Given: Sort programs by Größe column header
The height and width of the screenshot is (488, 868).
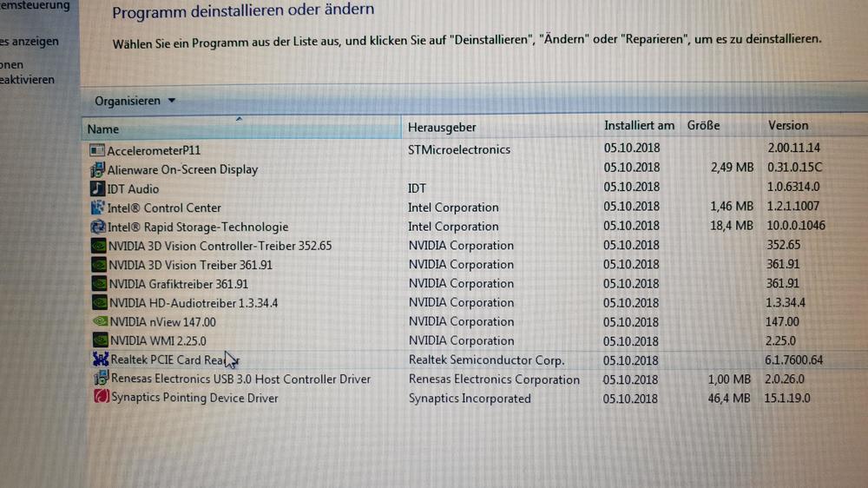Looking at the screenshot, I should [703, 126].
